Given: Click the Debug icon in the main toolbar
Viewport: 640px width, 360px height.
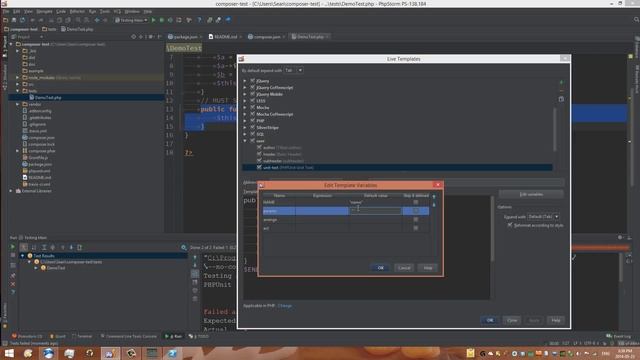Looking at the screenshot, I should tap(162, 20).
